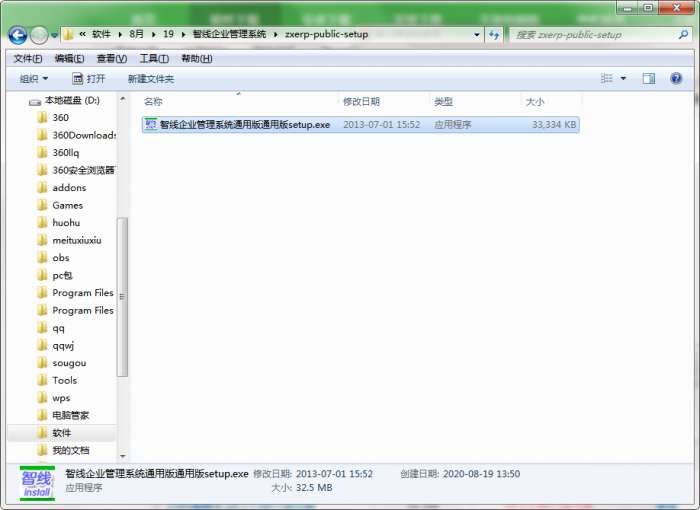This screenshot has width=700, height=510.
Task: Click the zxerp-public-setup breadcrumb segment
Action: point(327,34)
